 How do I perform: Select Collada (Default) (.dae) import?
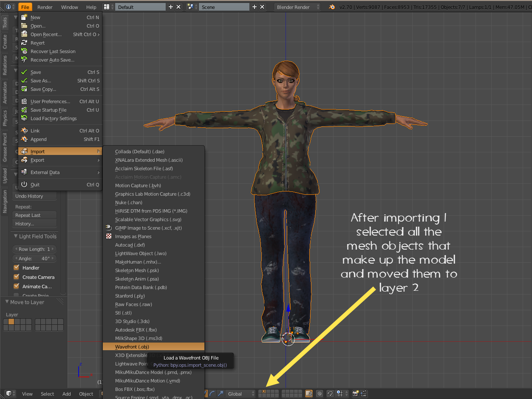153,152
